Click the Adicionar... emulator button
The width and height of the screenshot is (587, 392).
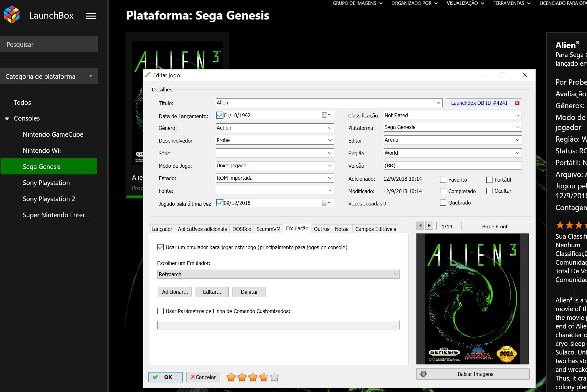click(175, 292)
